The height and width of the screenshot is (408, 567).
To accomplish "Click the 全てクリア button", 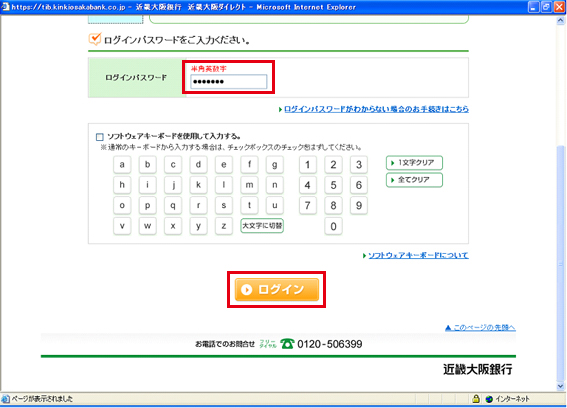I will 414,180.
